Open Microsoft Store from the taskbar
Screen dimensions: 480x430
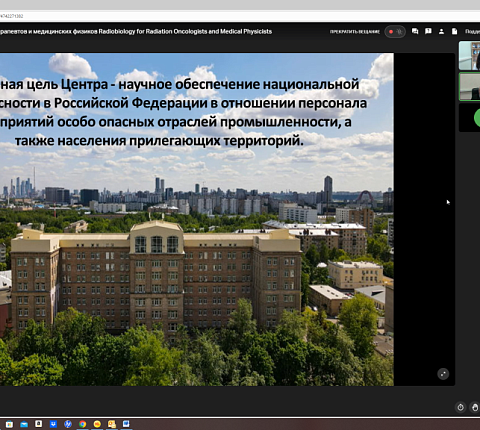(9, 424)
